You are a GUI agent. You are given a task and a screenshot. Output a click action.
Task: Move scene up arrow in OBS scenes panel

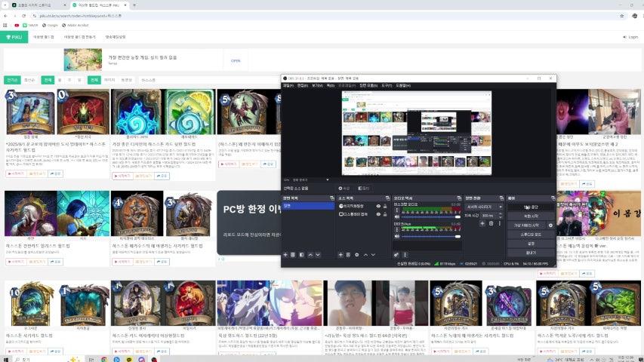point(310,255)
